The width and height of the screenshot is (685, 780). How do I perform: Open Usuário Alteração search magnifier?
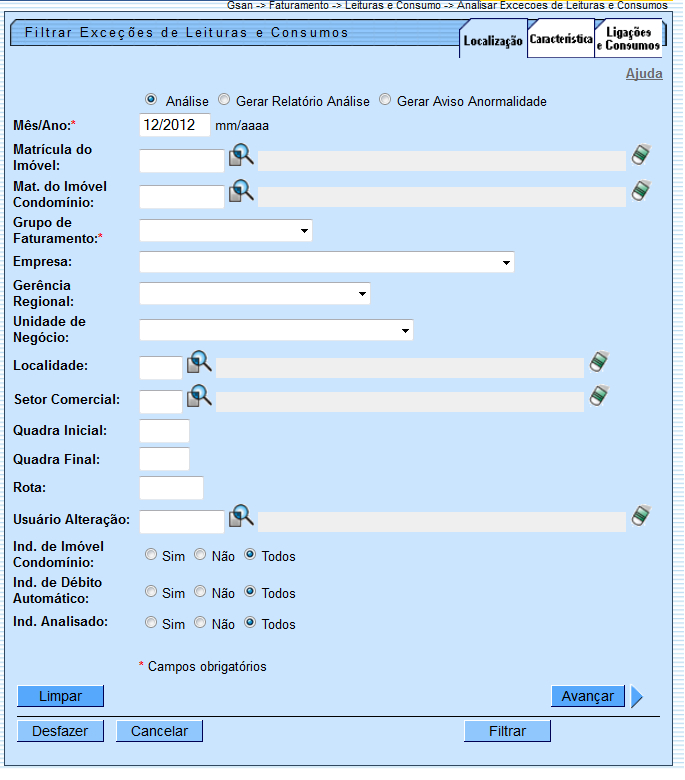[241, 516]
